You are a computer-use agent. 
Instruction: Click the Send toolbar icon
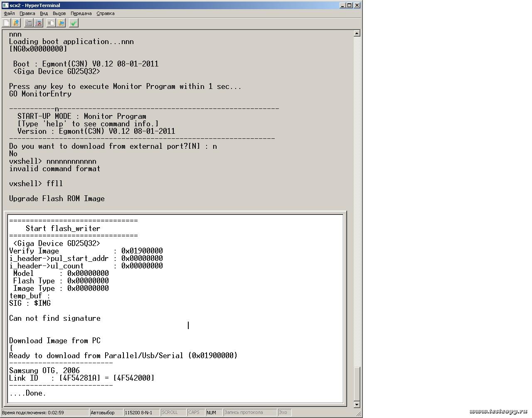click(x=51, y=23)
